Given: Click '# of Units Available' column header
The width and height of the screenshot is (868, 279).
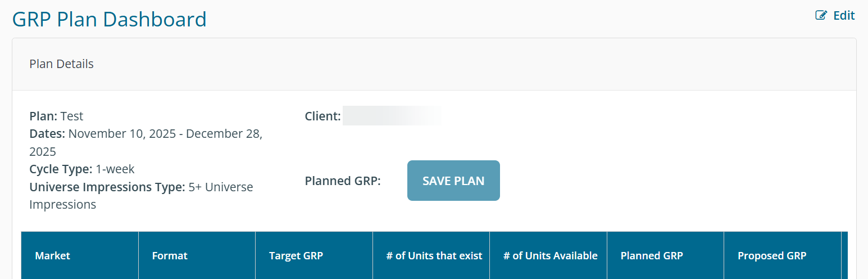Looking at the screenshot, I should tap(551, 256).
